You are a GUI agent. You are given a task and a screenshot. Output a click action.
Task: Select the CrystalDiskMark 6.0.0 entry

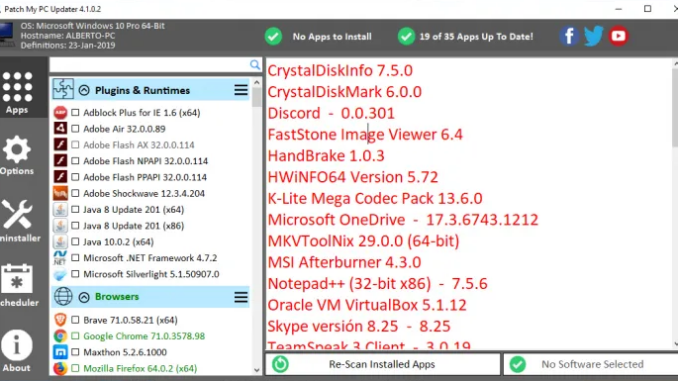coord(345,92)
